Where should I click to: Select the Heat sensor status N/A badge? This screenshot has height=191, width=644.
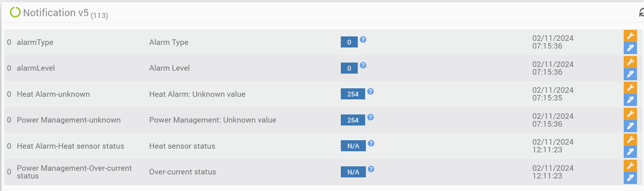click(x=353, y=146)
